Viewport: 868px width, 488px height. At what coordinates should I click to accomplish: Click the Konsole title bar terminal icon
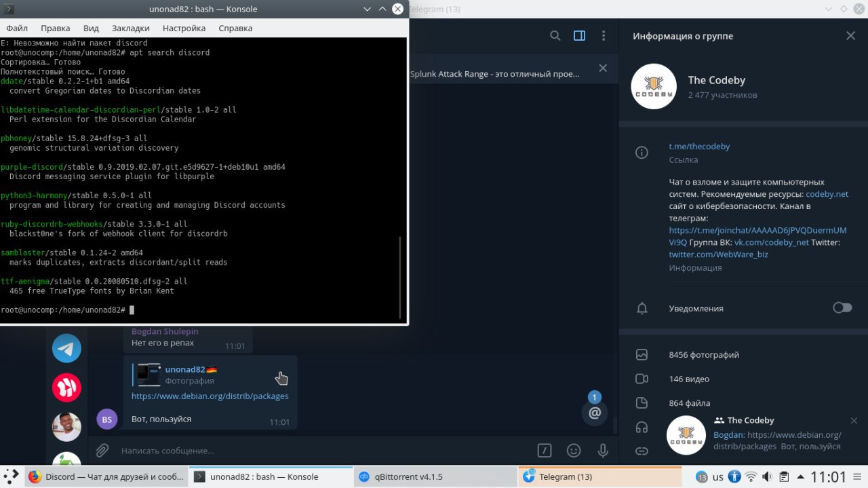pos(8,9)
